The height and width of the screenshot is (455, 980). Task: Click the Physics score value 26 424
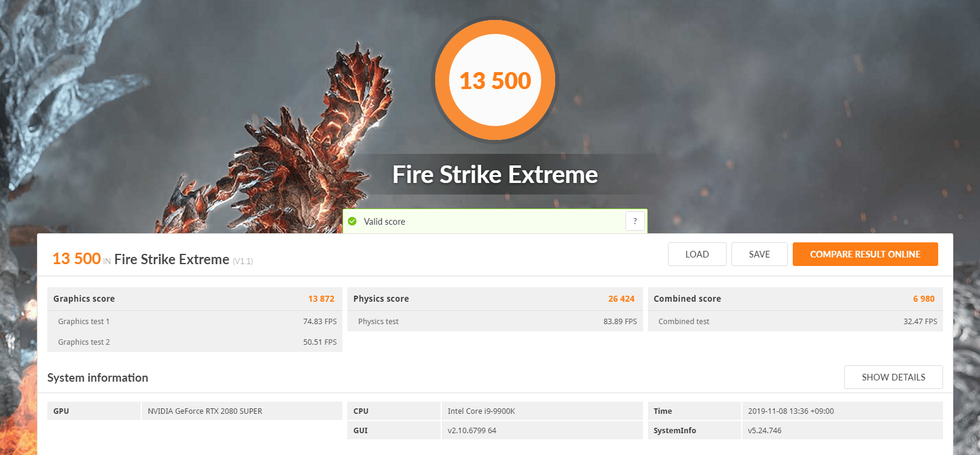tap(621, 299)
